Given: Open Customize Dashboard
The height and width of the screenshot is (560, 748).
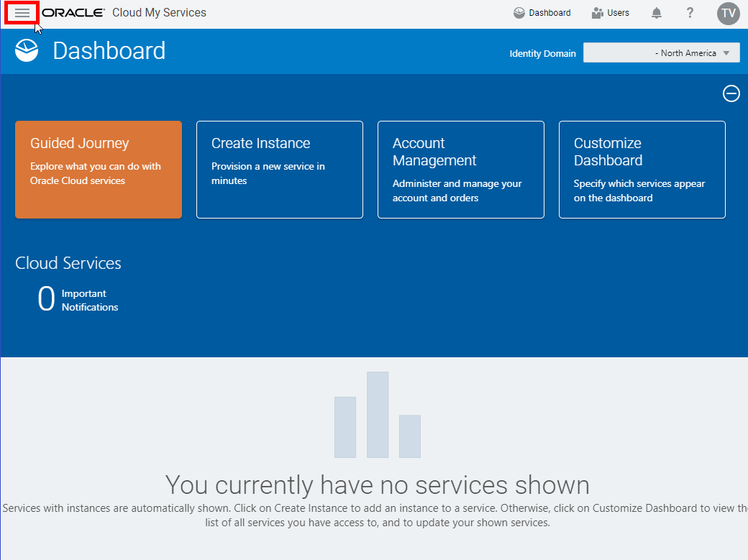Looking at the screenshot, I should coord(642,170).
